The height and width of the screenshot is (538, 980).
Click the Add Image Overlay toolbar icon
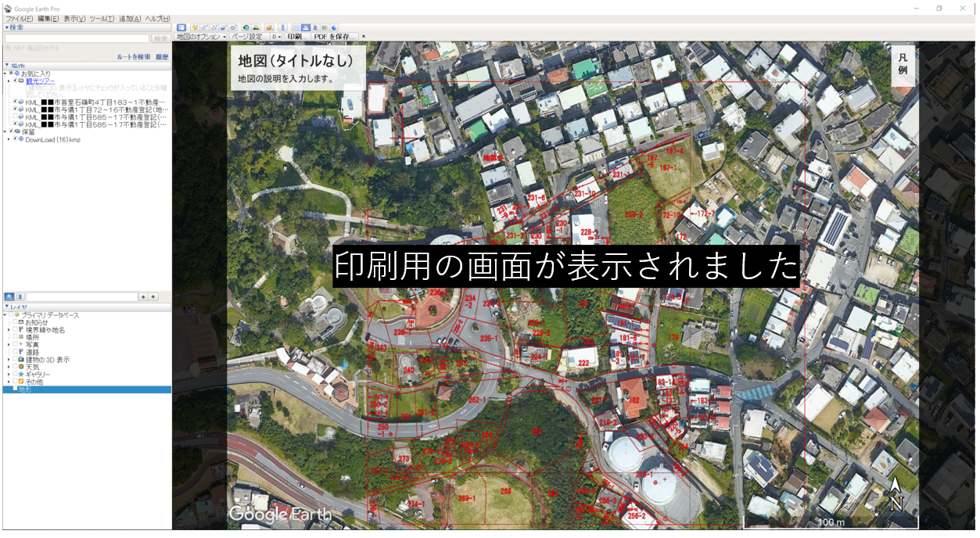(223, 27)
